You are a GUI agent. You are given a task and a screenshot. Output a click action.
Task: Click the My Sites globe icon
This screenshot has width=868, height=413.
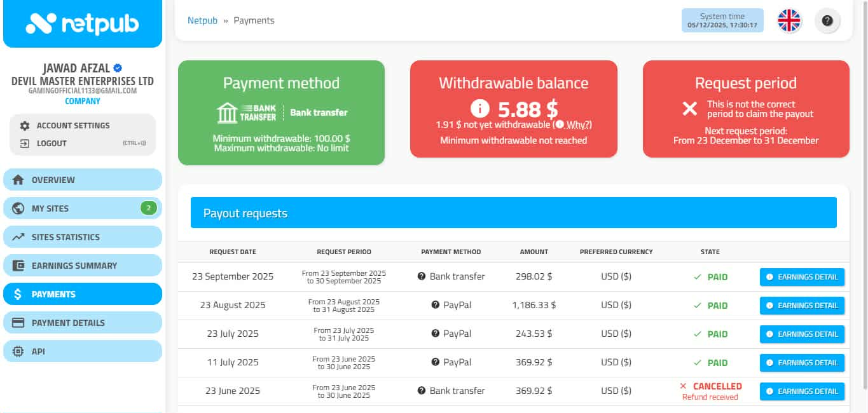18,208
